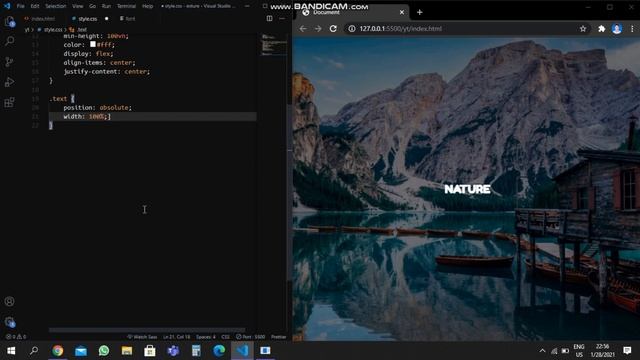Open the Extensions view

click(x=9, y=102)
